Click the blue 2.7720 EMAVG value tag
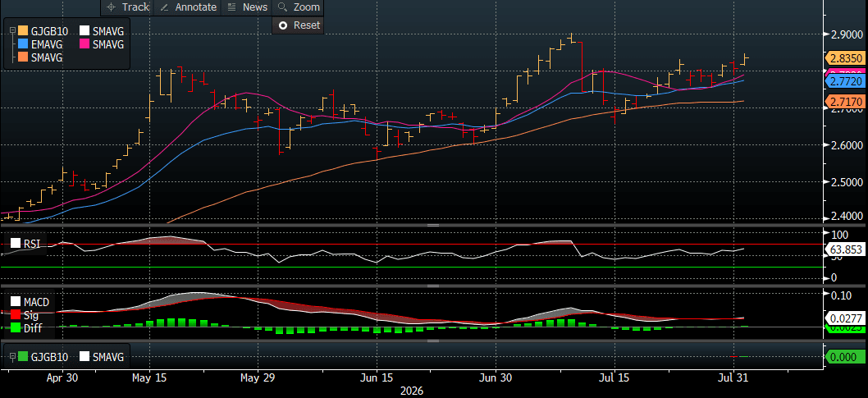The height and width of the screenshot is (398, 868). coord(845,82)
